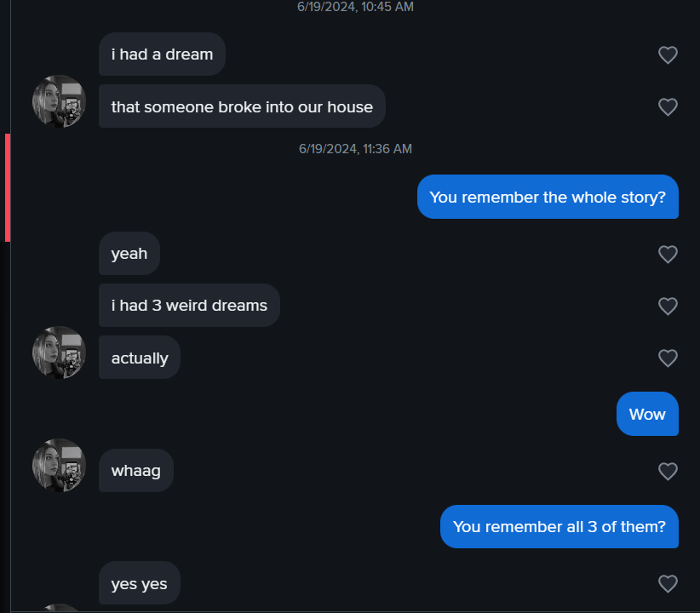Viewport: 700px width, 613px height.
Task: Heart the "whaag" message
Action: pos(668,471)
